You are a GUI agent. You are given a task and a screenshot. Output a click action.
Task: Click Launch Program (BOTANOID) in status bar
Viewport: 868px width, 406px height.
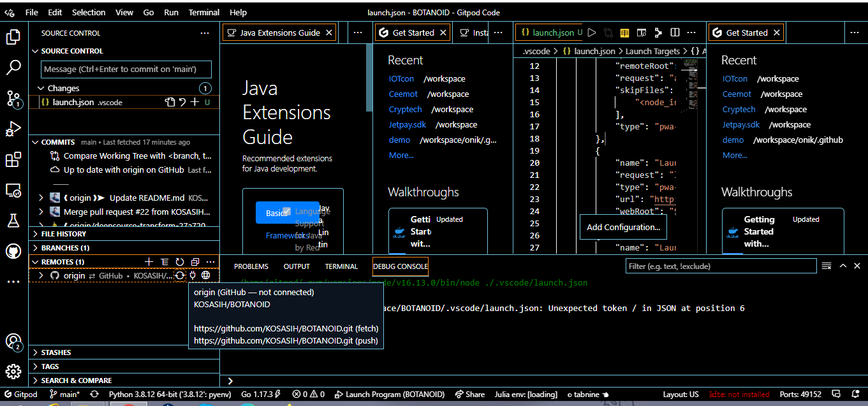(391, 395)
